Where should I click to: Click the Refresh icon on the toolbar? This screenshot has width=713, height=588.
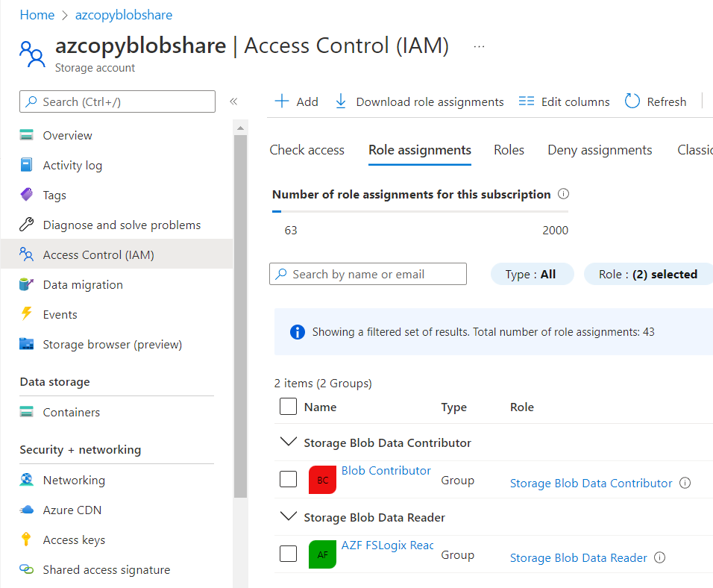632,101
